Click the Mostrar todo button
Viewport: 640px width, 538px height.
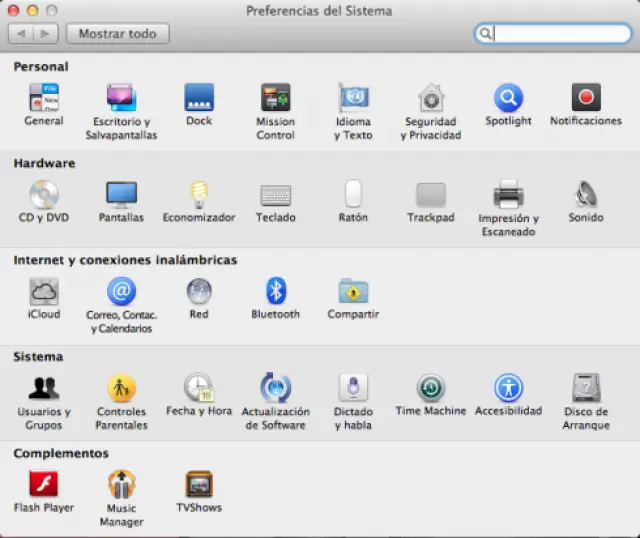click(x=118, y=33)
